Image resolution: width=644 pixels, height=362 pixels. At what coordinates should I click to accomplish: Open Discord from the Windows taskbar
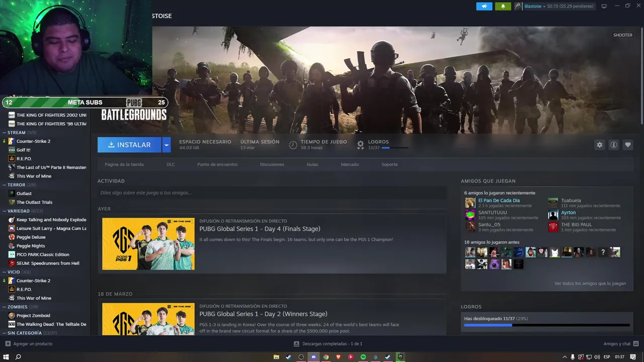click(x=313, y=357)
